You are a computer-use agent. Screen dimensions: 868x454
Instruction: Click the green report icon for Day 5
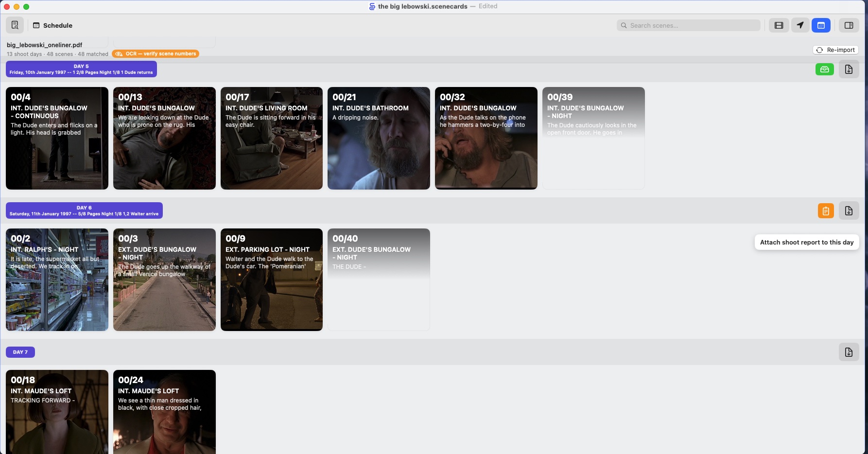click(x=825, y=70)
